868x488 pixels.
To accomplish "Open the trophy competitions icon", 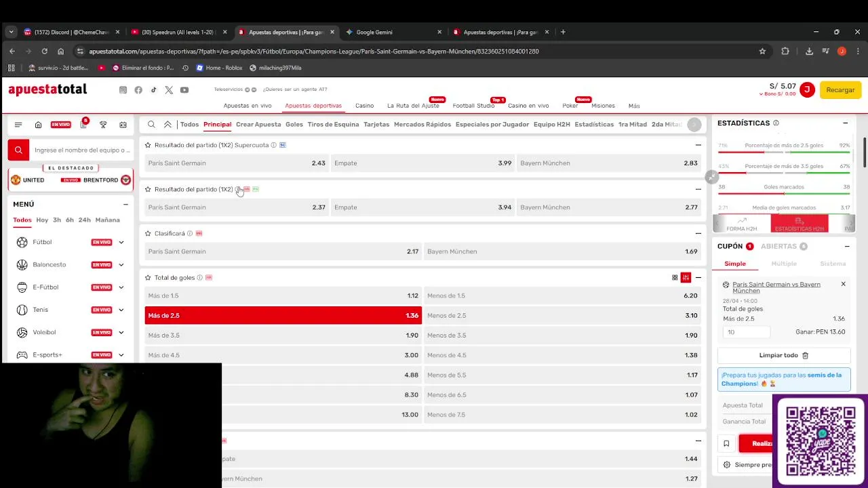I will [103, 125].
